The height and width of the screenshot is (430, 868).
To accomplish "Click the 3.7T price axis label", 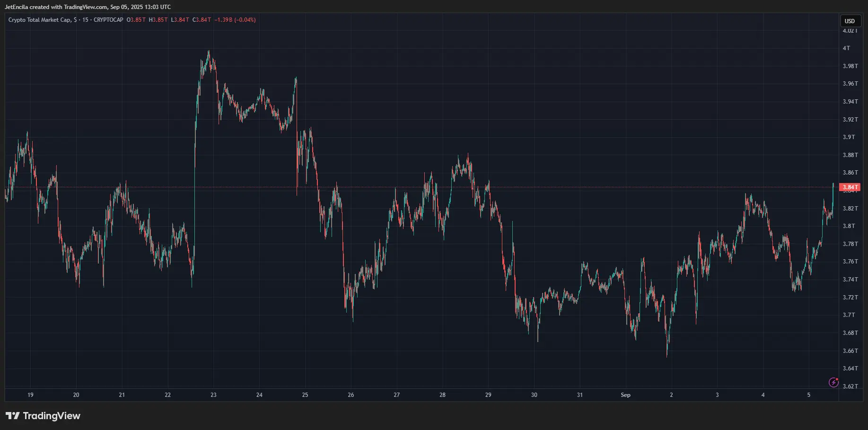I will 849,315.
